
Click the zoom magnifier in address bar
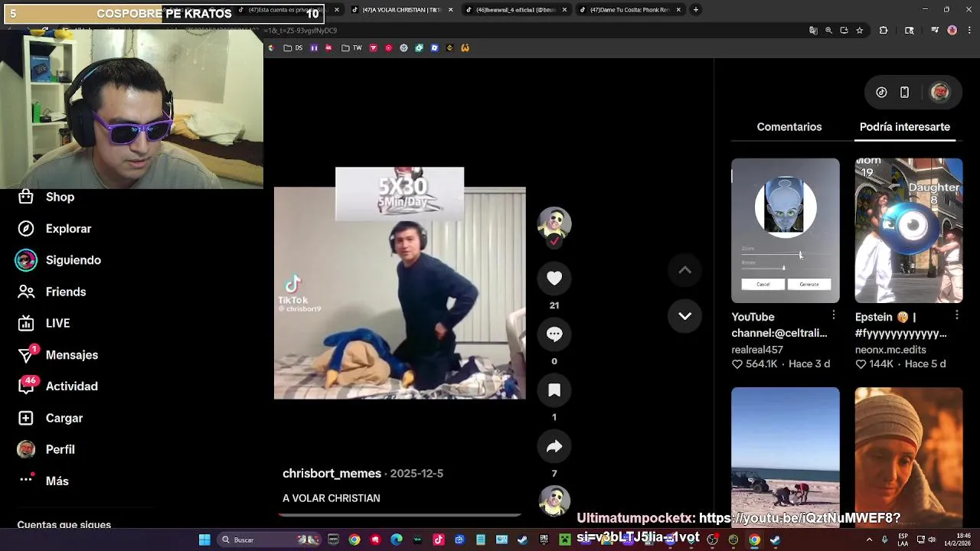(828, 31)
